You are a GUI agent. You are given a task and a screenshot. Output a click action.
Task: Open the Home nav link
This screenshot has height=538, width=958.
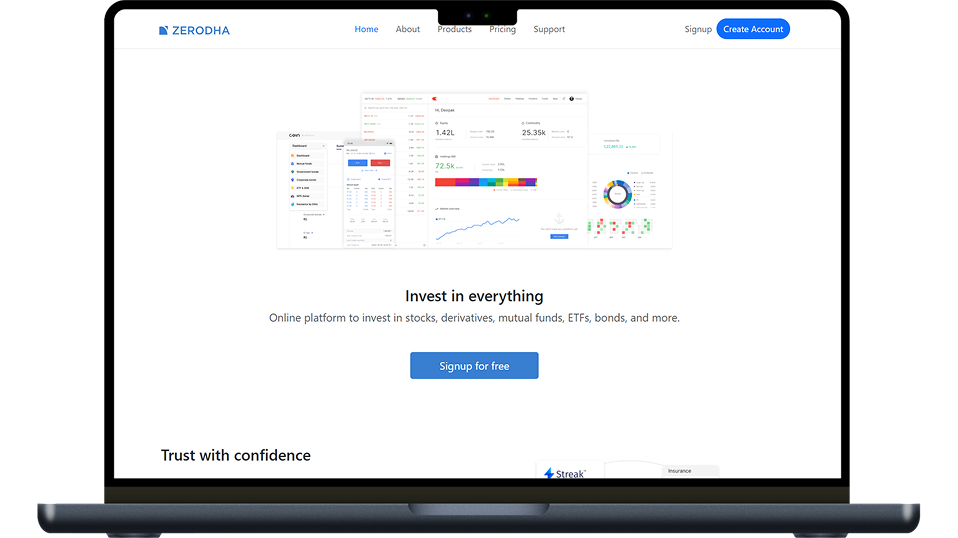point(366,29)
